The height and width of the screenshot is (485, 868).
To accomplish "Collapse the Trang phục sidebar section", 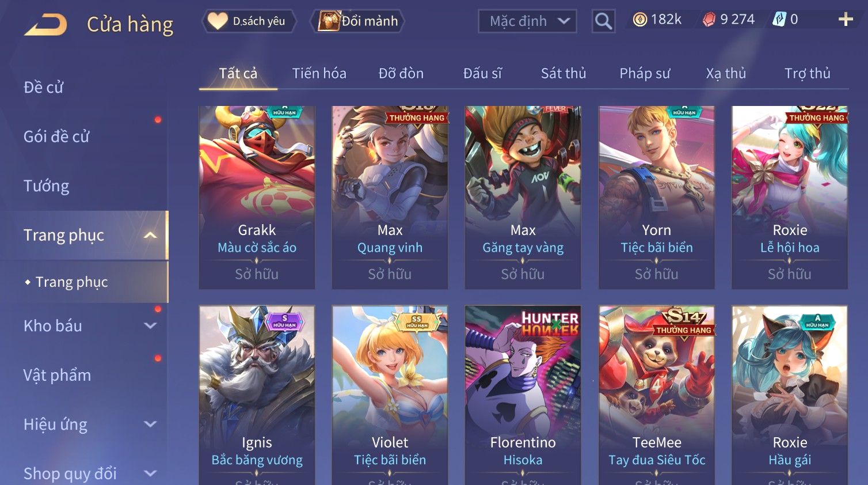I will tap(150, 235).
